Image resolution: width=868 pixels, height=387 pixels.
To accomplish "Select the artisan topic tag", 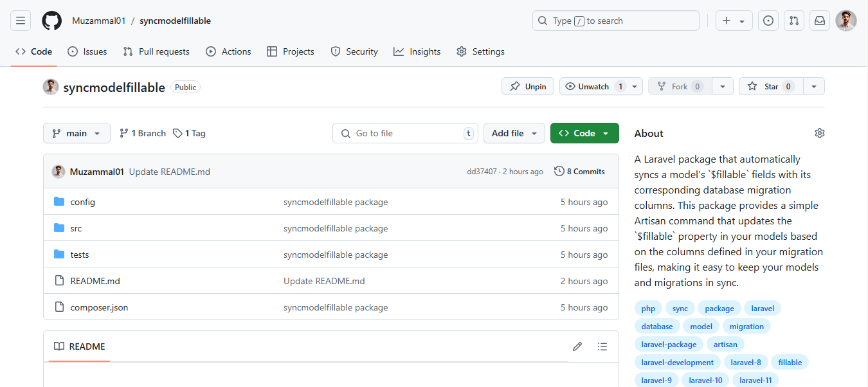I will click(725, 345).
